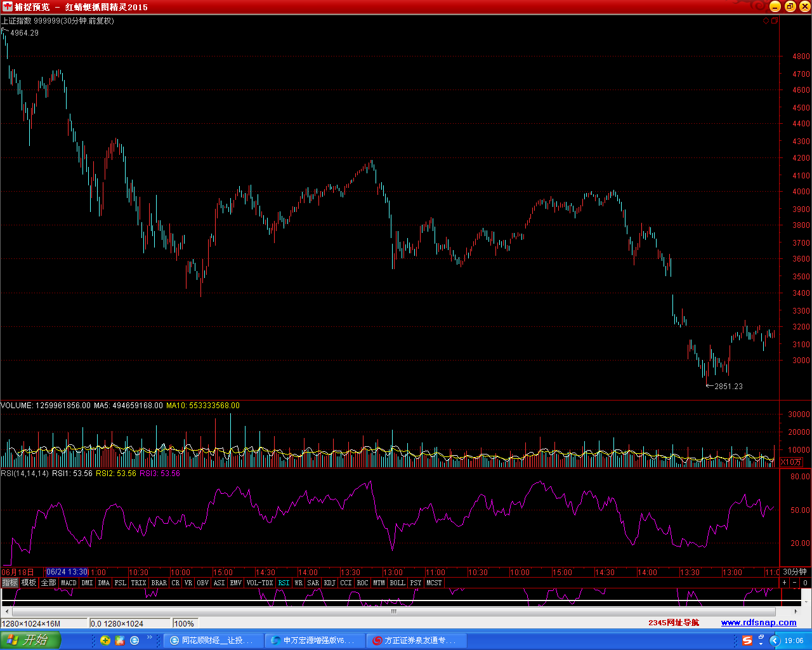Screen dimensions: 812x650
Task: Switch indicator to CR
Action: pos(176,583)
